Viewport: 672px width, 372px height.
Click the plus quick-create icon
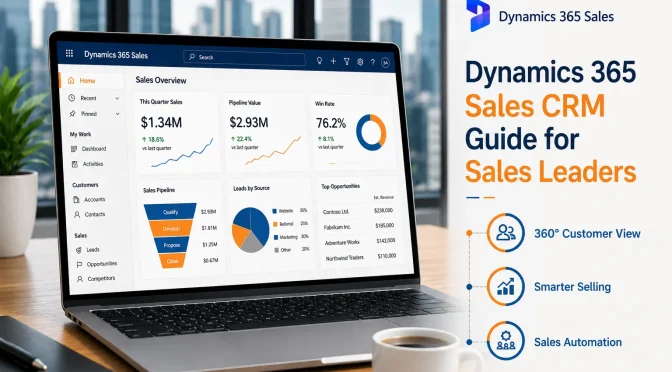333,61
